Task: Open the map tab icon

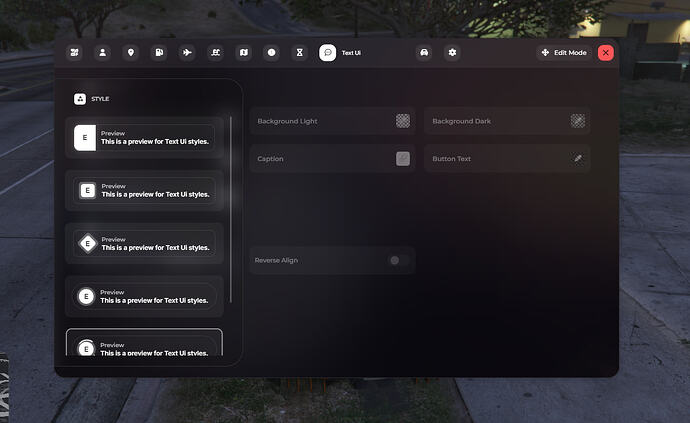Action: pos(243,52)
